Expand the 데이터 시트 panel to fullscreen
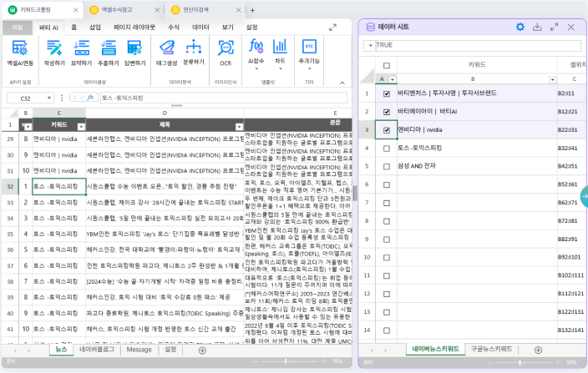This screenshot has width=588, height=373. tap(554, 27)
